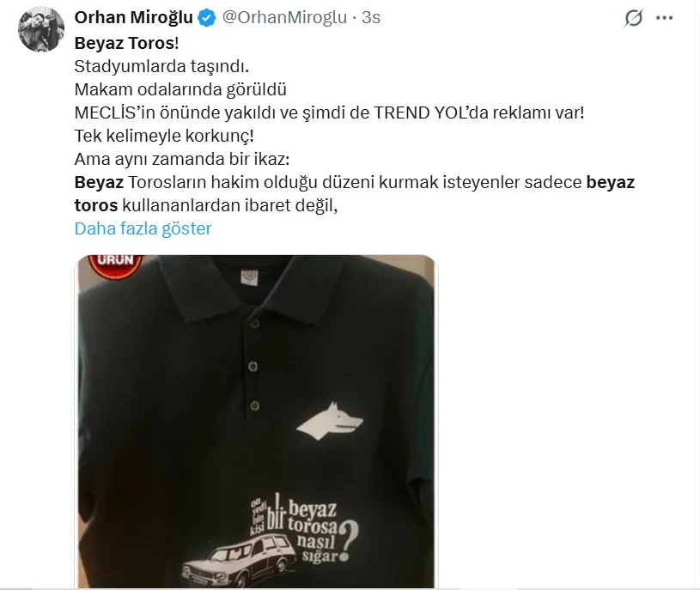Viewport: 700px width, 590px height.
Task: Click the Orhan Miroğlu display name
Action: click(x=133, y=17)
